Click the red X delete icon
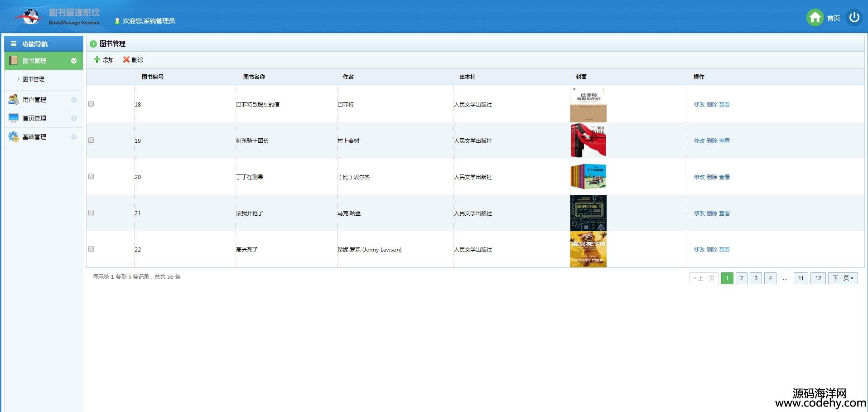Image resolution: width=868 pixels, height=412 pixels. 126,60
